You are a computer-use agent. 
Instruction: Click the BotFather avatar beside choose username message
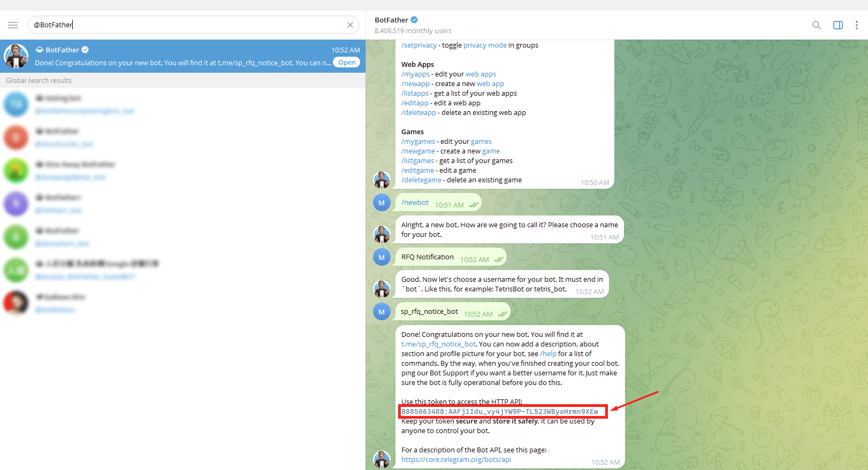382,289
